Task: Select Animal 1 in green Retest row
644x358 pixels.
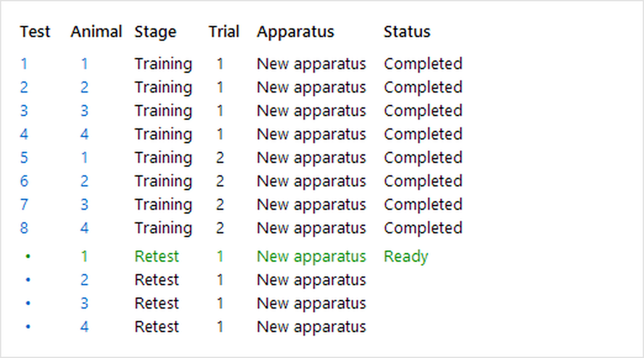Action: point(84,257)
